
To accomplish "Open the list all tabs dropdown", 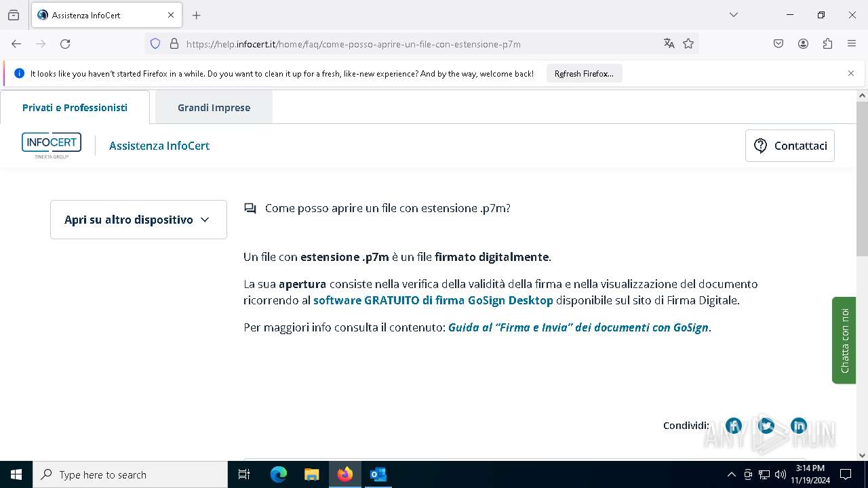I will [733, 15].
